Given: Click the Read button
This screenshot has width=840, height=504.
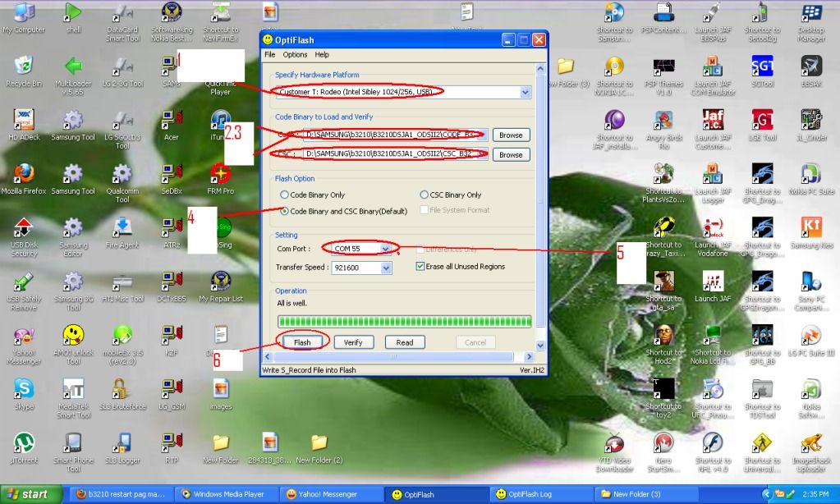Looking at the screenshot, I should click(405, 342).
